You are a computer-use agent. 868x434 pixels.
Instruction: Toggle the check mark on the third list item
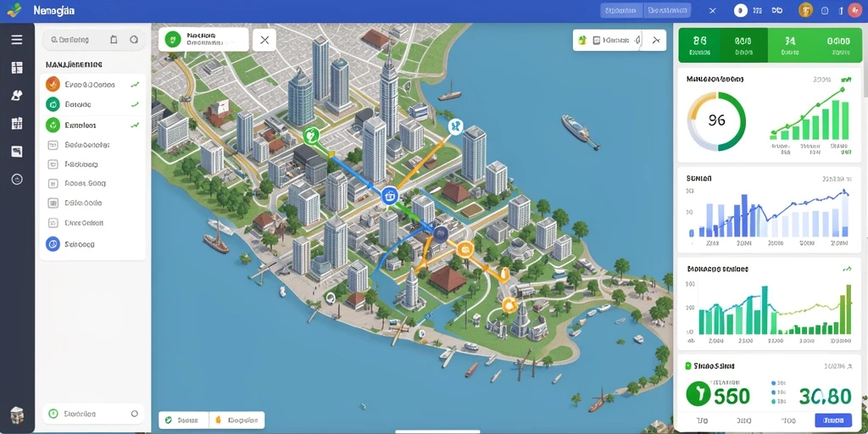(135, 125)
